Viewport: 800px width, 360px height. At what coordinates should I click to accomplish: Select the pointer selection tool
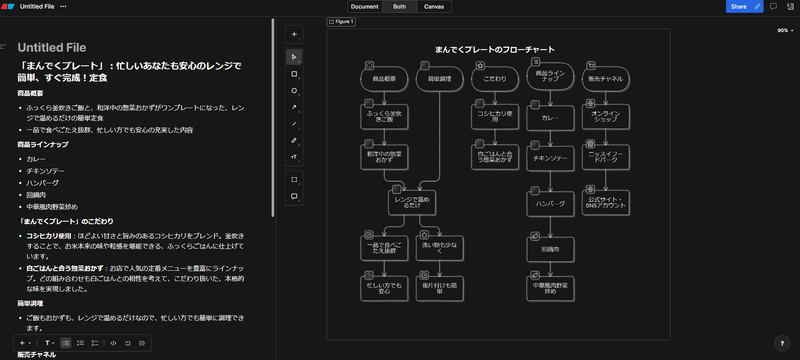(294, 57)
